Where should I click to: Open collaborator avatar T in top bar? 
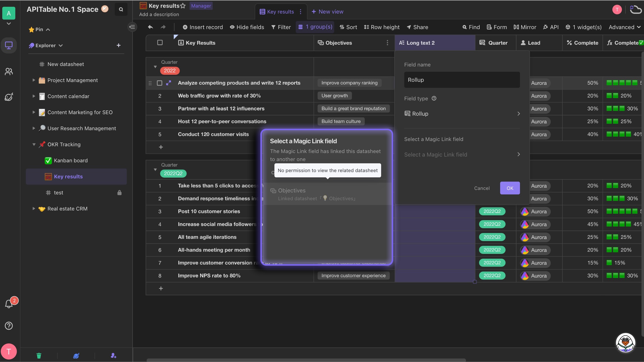pyautogui.click(x=617, y=10)
